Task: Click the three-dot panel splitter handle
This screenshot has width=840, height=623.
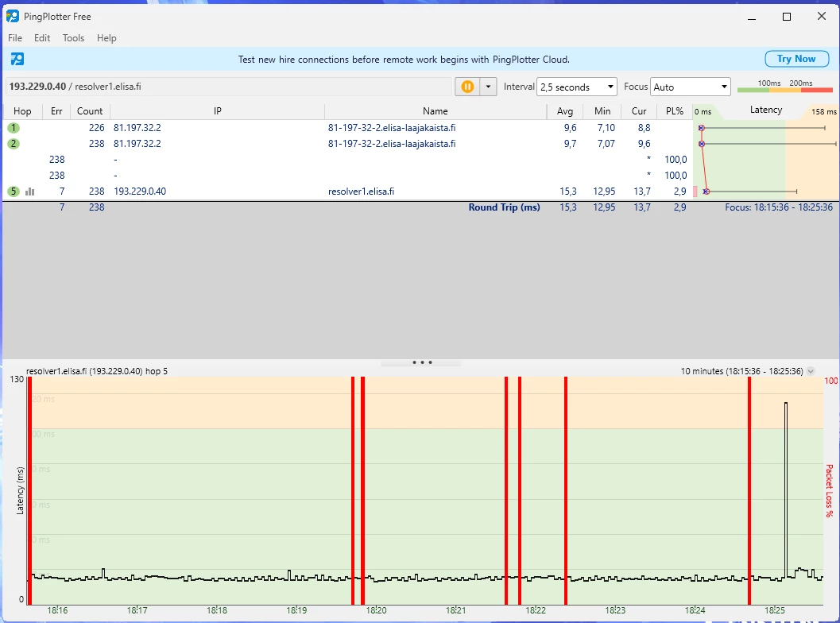Action: (x=421, y=362)
